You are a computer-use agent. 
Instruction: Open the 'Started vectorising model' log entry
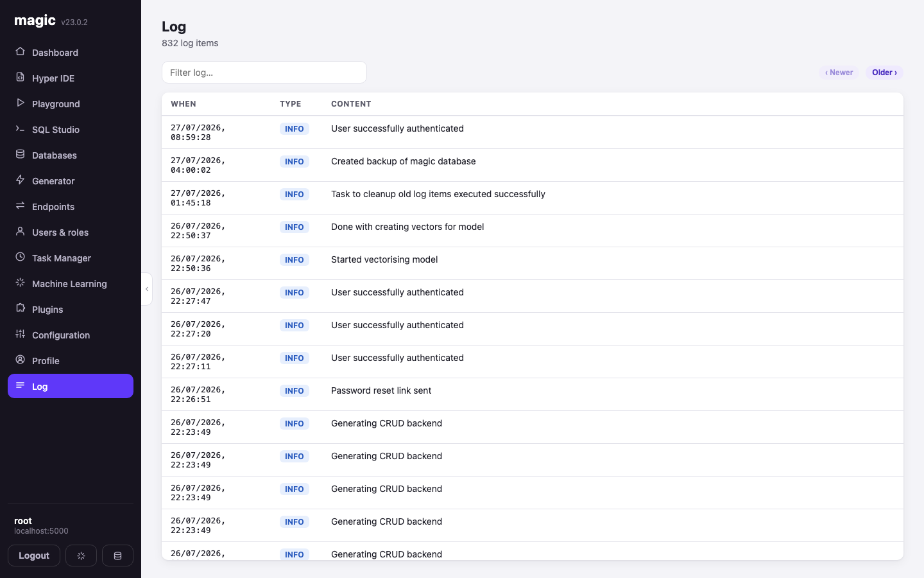(x=533, y=263)
